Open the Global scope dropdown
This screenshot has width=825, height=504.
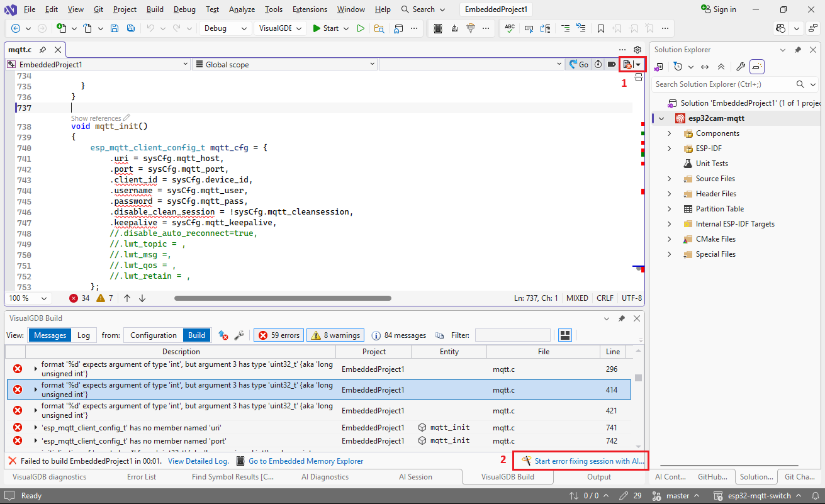[x=284, y=64]
